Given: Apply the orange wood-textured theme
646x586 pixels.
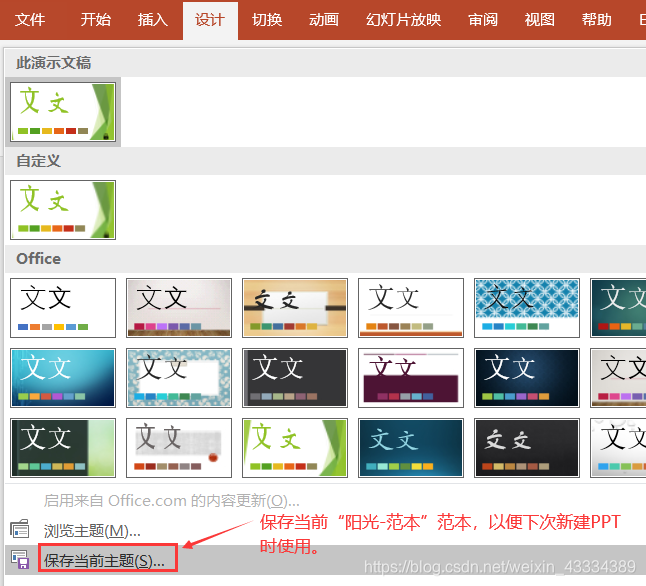Looking at the screenshot, I should 295,308.
